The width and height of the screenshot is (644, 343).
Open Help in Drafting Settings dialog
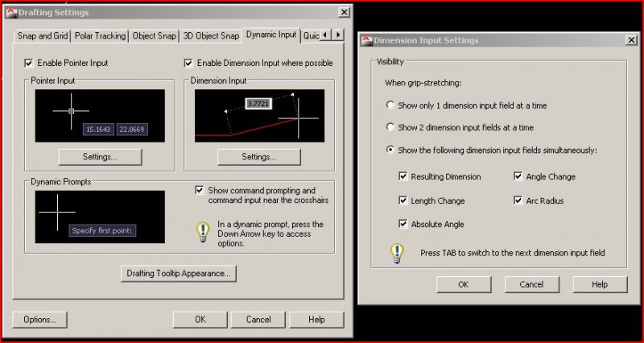point(316,320)
